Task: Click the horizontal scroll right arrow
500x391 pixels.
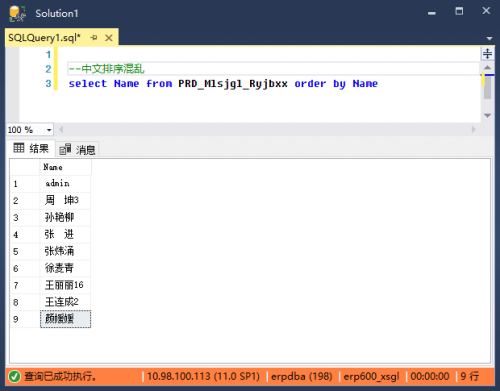Action: coord(473,129)
